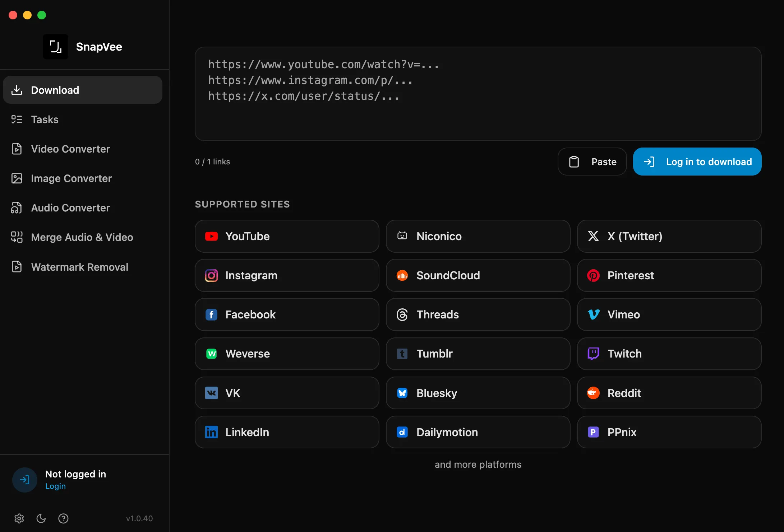This screenshot has width=784, height=532.
Task: Click the PPnix logo icon
Action: point(593,432)
